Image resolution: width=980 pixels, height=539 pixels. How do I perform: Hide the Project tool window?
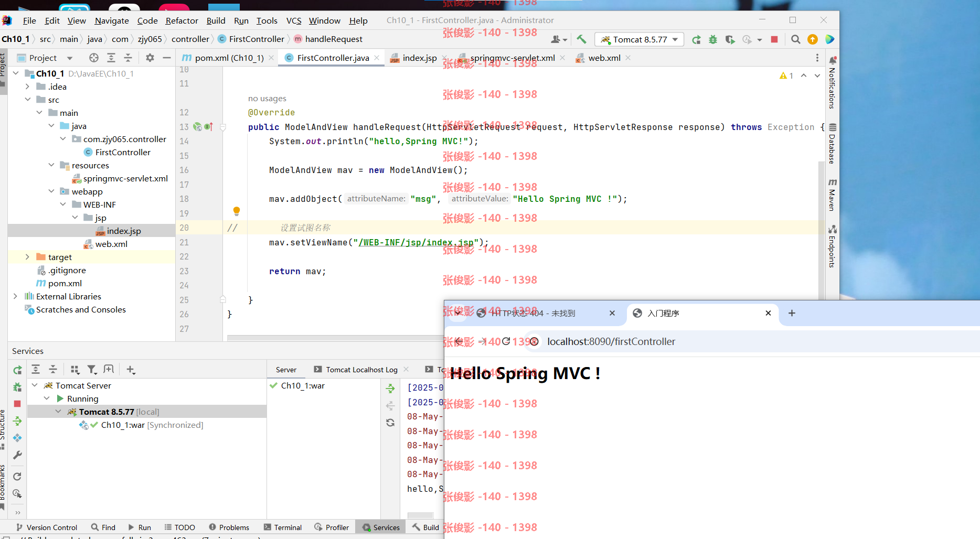(167, 58)
